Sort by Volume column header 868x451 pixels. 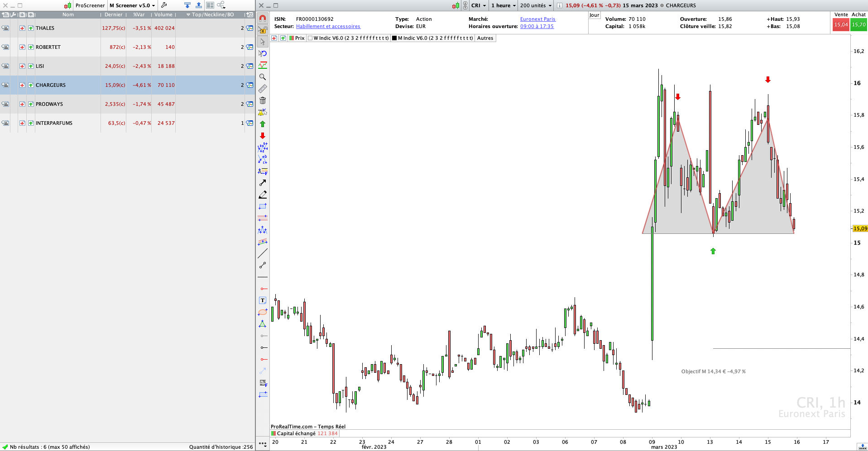pos(163,14)
